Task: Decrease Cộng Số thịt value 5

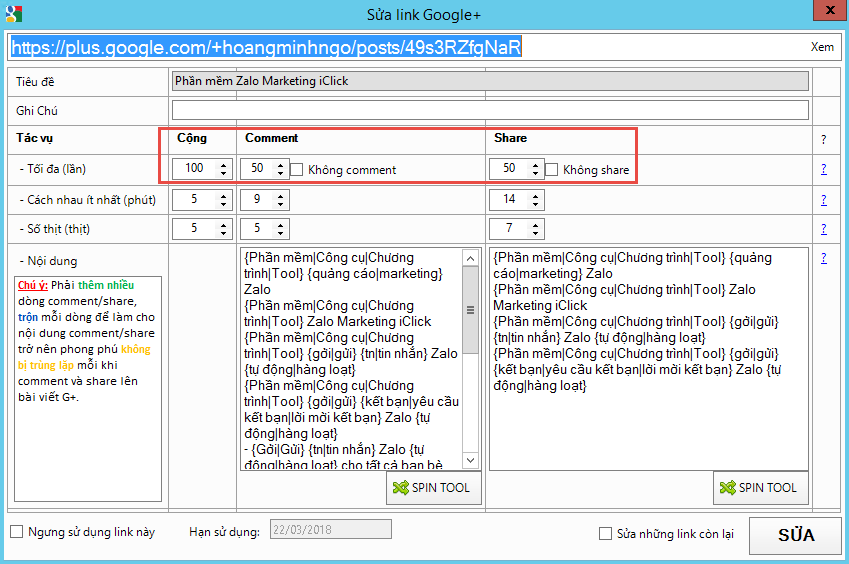Action: 223,233
